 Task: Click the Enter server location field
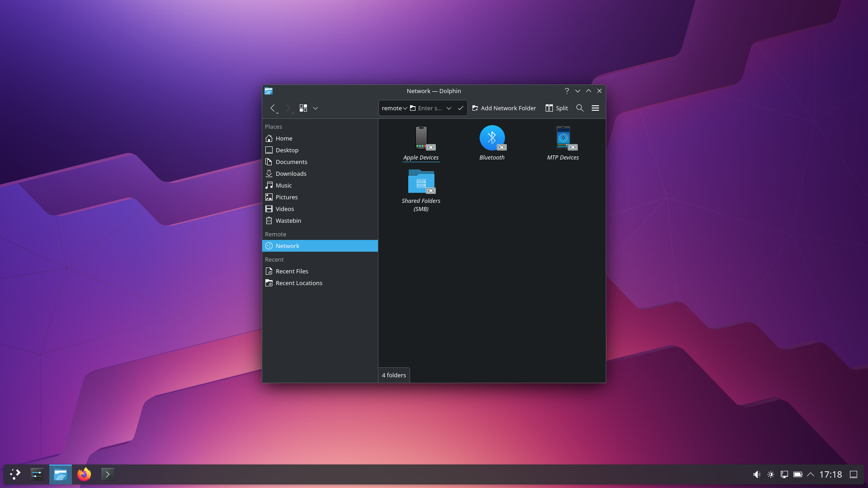pos(430,108)
